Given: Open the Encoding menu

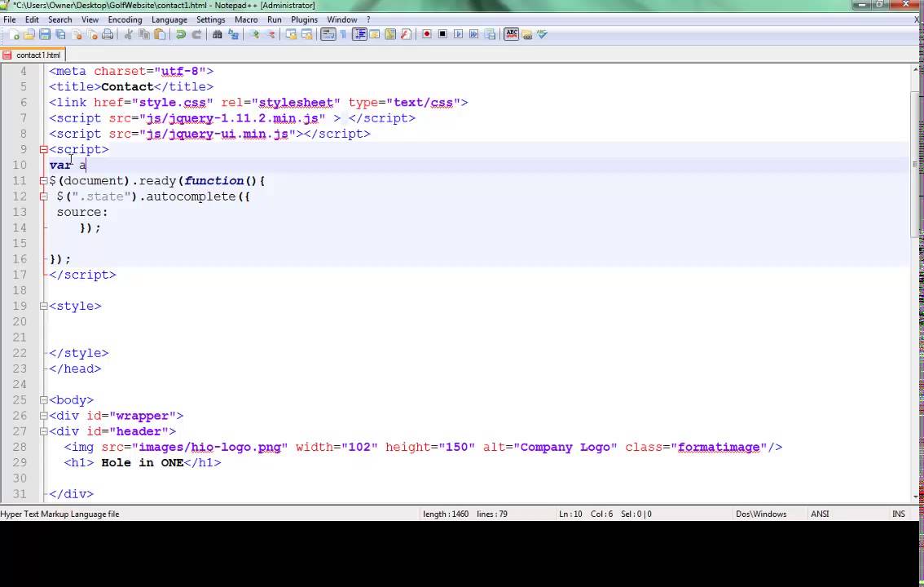Looking at the screenshot, I should (x=125, y=20).
